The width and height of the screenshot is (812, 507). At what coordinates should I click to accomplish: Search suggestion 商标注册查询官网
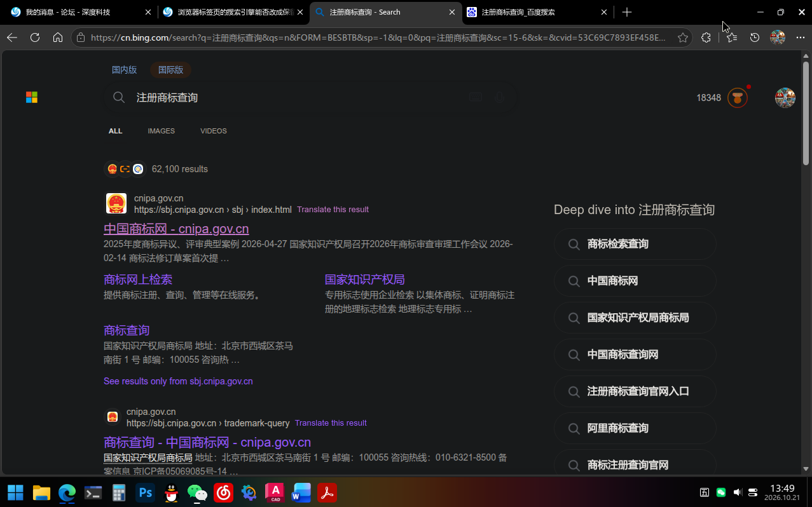pyautogui.click(x=635, y=465)
